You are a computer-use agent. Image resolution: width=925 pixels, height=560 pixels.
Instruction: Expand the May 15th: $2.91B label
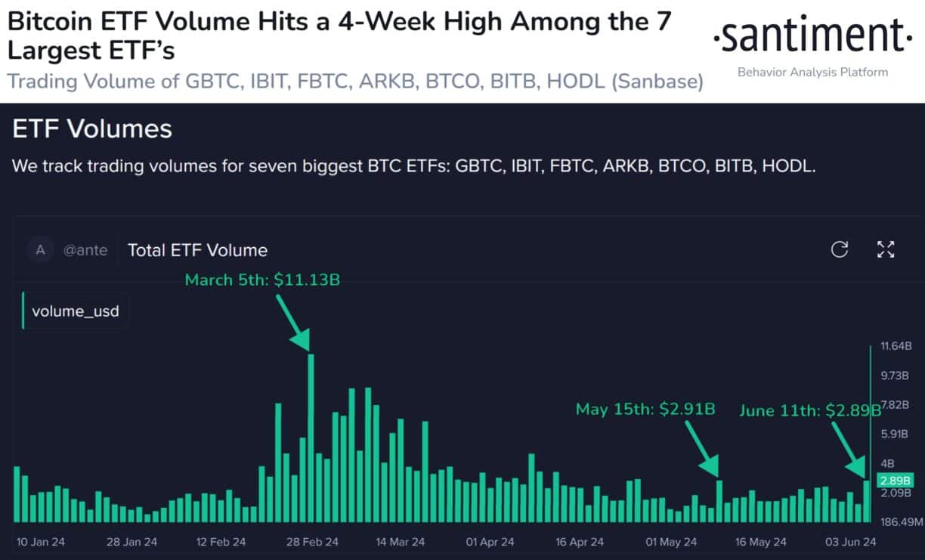pos(645,410)
